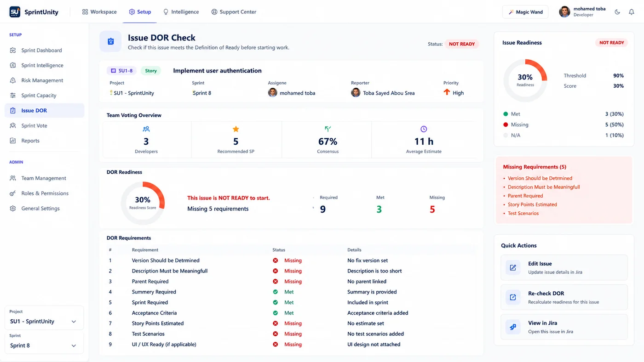Click the Team Management sidebar icon
Image resolution: width=644 pixels, height=362 pixels.
[13, 178]
